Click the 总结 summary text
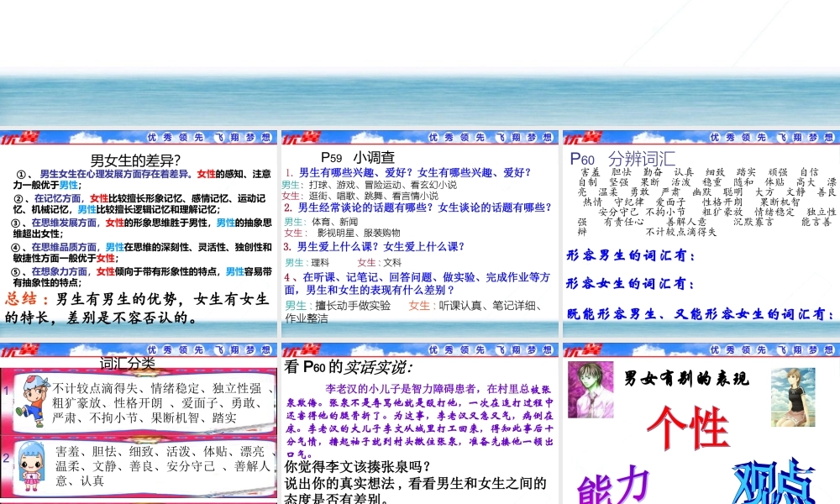The height and width of the screenshot is (504, 840). coord(137,308)
